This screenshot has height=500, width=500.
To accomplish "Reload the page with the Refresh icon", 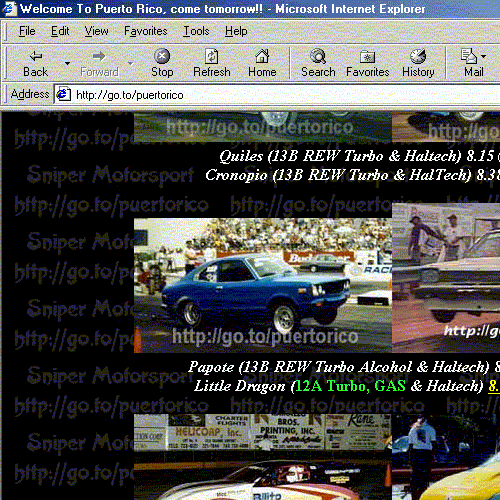I will pyautogui.click(x=212, y=56).
